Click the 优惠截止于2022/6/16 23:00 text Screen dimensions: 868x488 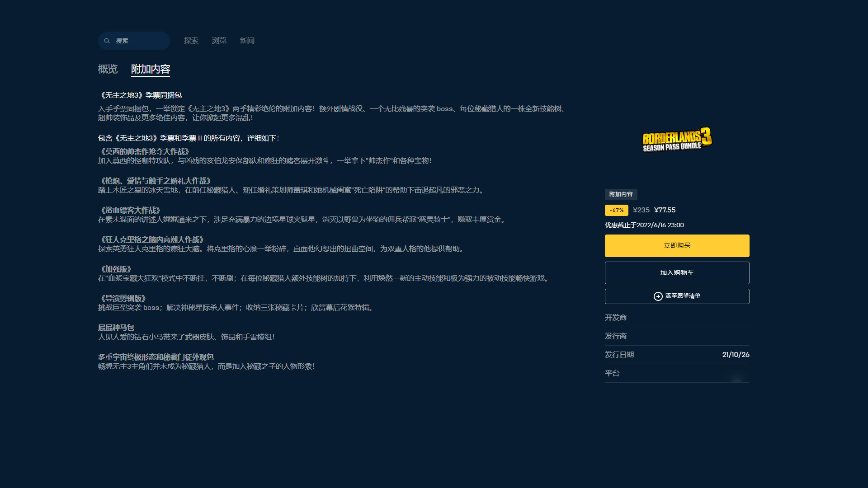(644, 225)
